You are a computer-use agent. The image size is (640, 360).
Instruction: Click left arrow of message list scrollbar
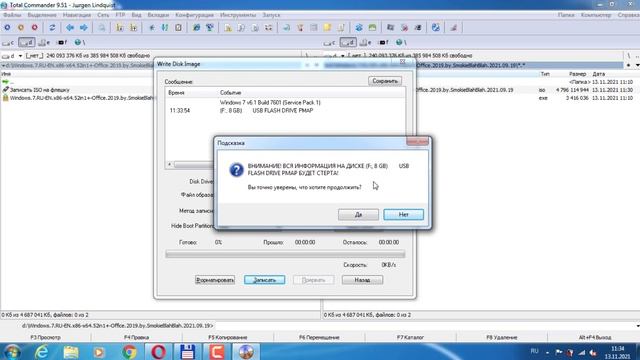(169, 164)
